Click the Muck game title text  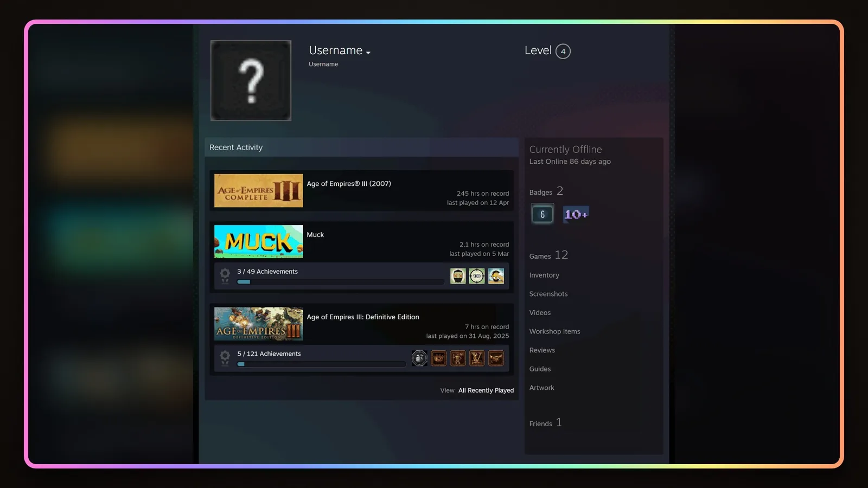pyautogui.click(x=315, y=235)
